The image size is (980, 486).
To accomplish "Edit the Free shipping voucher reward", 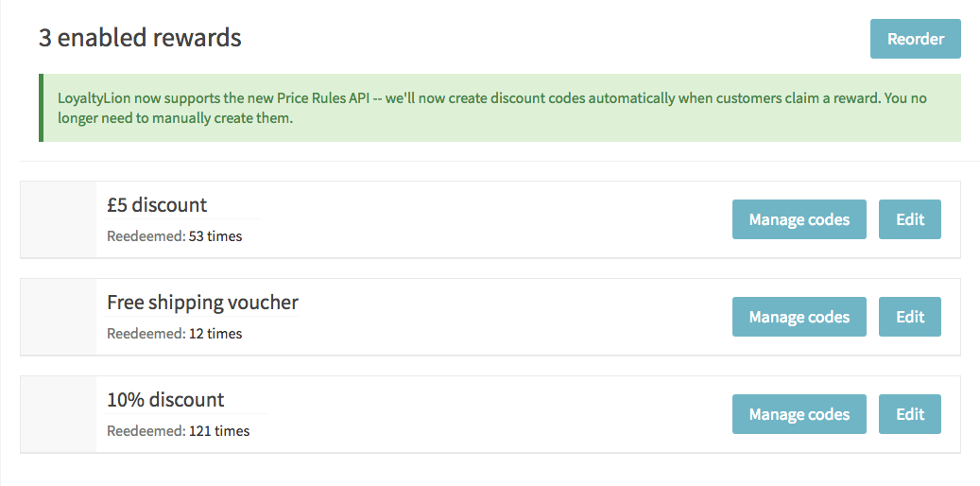I will tap(909, 317).
